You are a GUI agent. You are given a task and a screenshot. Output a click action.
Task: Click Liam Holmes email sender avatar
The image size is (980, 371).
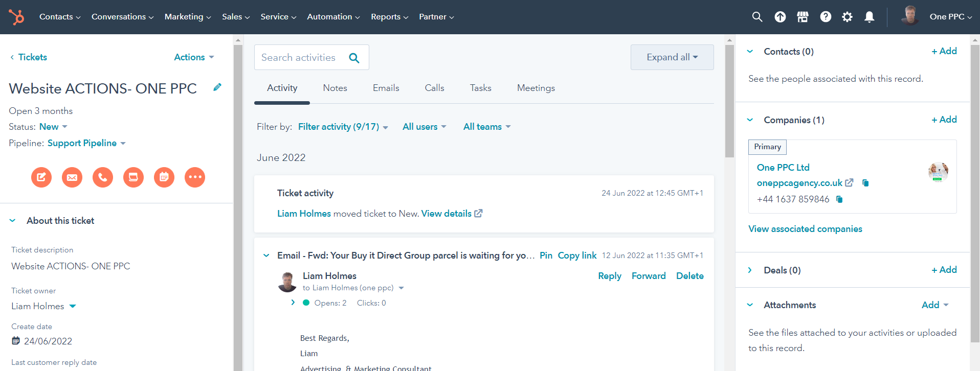coord(287,282)
